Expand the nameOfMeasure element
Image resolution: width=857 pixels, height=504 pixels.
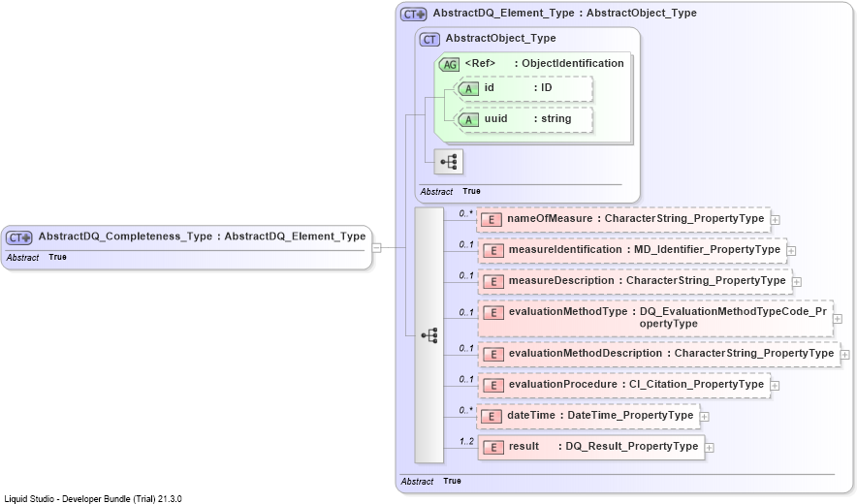tap(775, 220)
